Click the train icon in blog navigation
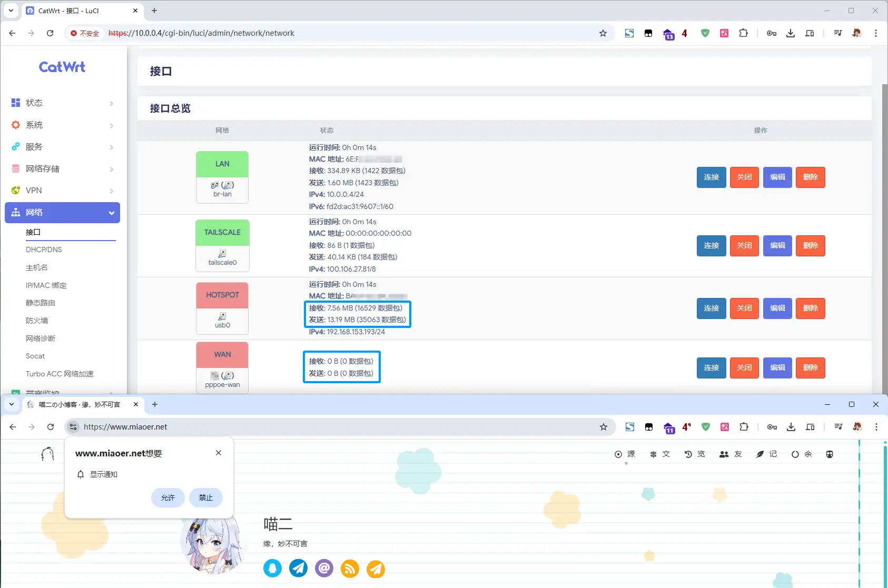Screen dimensions: 888x588 pyautogui.click(x=830, y=454)
